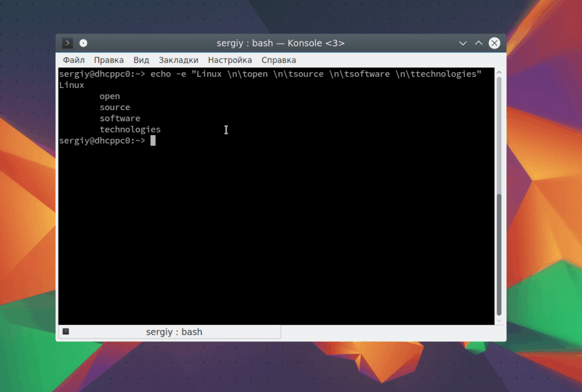Image resolution: width=582 pixels, height=392 pixels.
Task: Open the Файл menu
Action: tap(73, 60)
